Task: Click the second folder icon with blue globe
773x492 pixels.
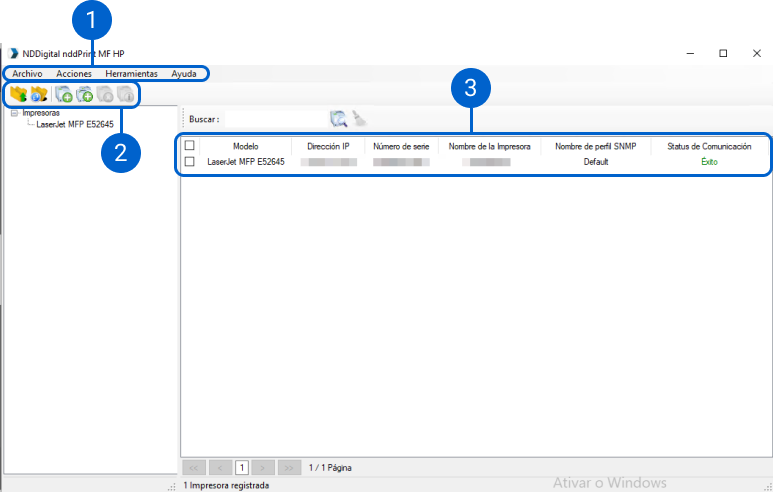Action: 39,95
